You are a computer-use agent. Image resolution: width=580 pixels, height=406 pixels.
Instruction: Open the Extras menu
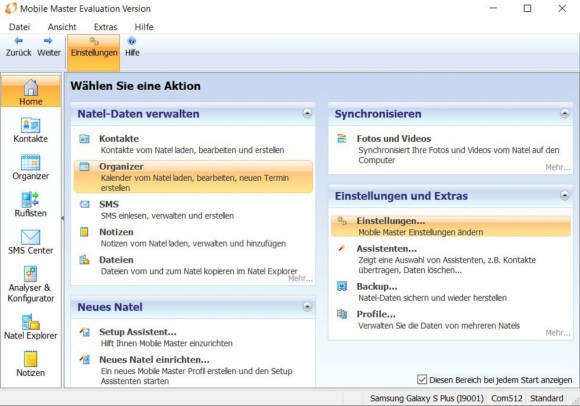coord(105,27)
